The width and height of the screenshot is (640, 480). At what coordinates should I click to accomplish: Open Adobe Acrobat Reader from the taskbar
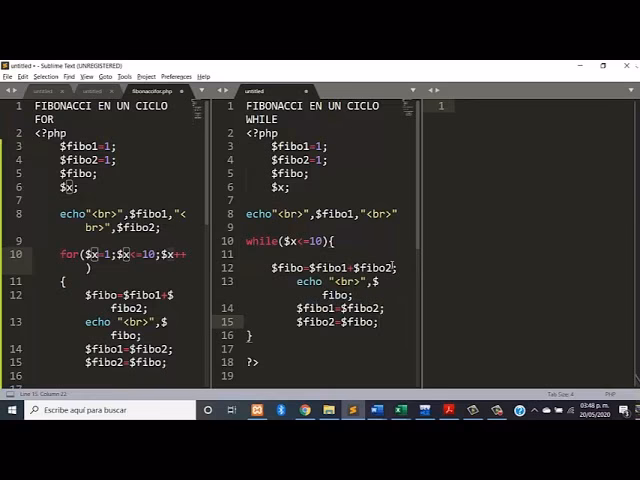click(449, 410)
